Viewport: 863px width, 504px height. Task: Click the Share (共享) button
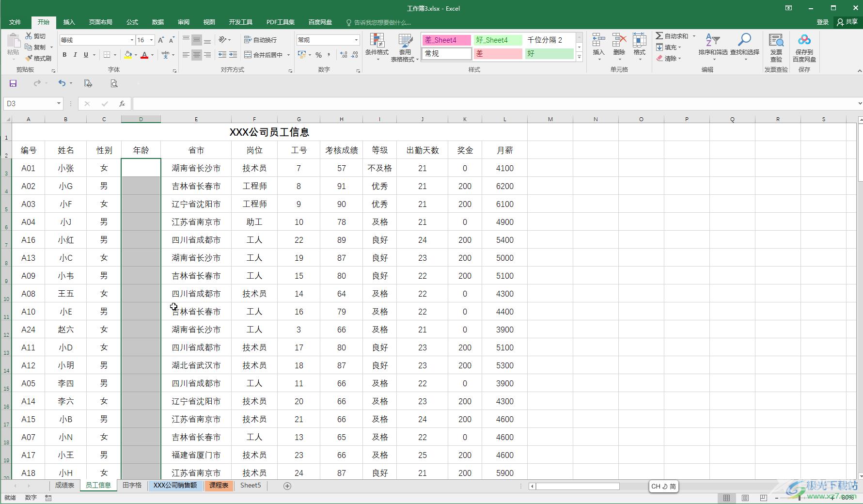847,22
